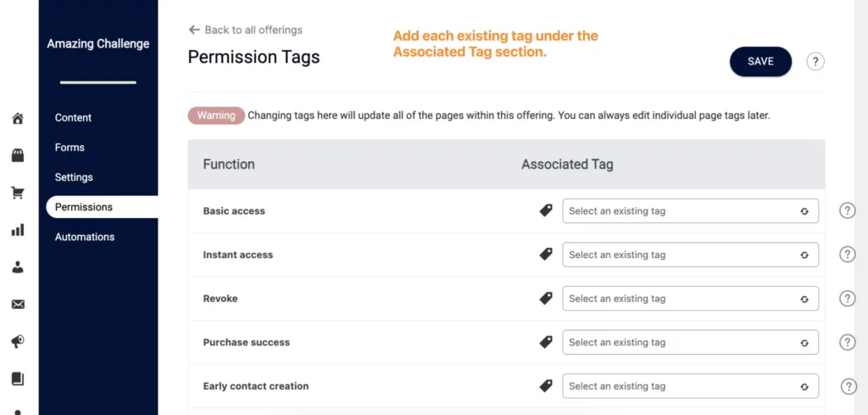
Task: Follow the Back to all offerings link
Action: click(246, 30)
